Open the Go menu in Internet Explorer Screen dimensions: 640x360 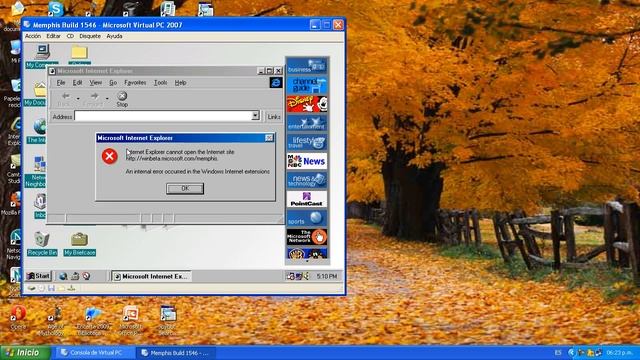point(113,82)
